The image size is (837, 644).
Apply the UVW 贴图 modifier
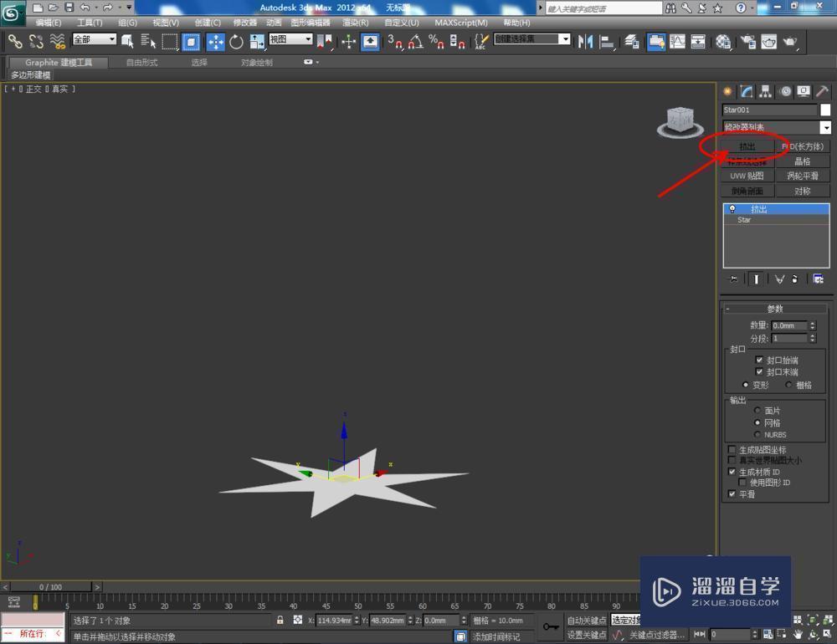(x=747, y=176)
